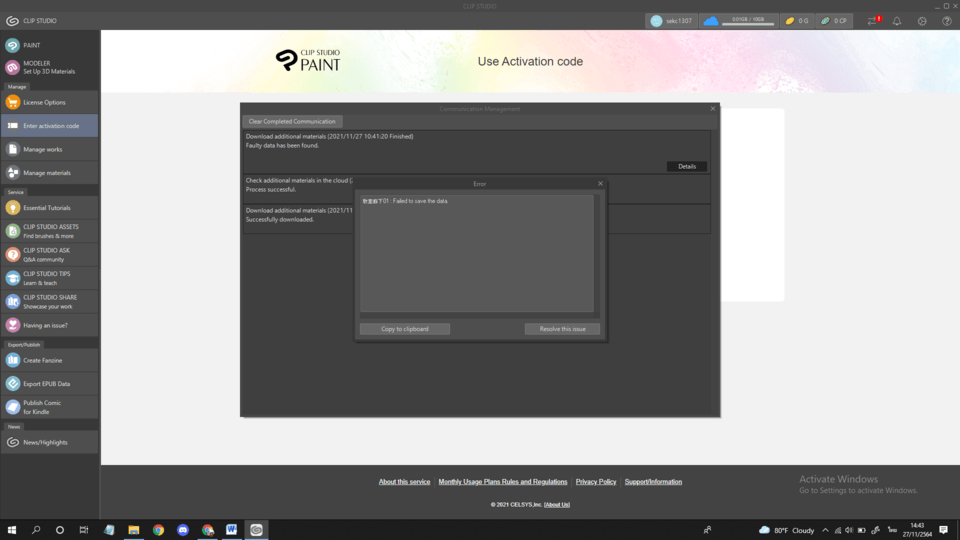This screenshot has height=540, width=960.
Task: Close the Communication Management dialog
Action: [713, 108]
